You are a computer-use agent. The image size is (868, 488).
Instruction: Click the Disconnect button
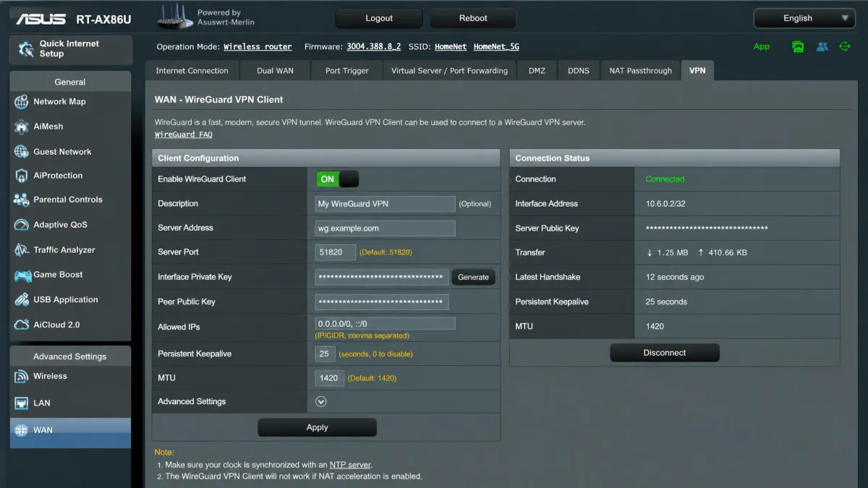tap(665, 353)
